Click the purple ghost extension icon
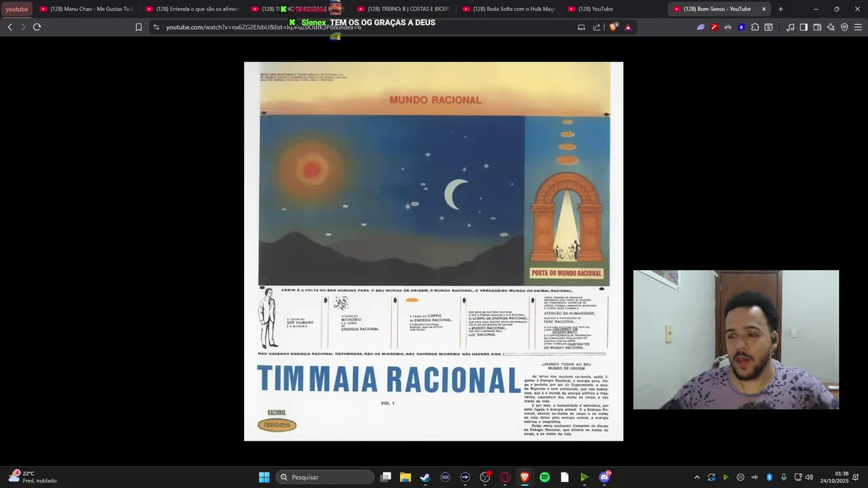 pos(701,27)
